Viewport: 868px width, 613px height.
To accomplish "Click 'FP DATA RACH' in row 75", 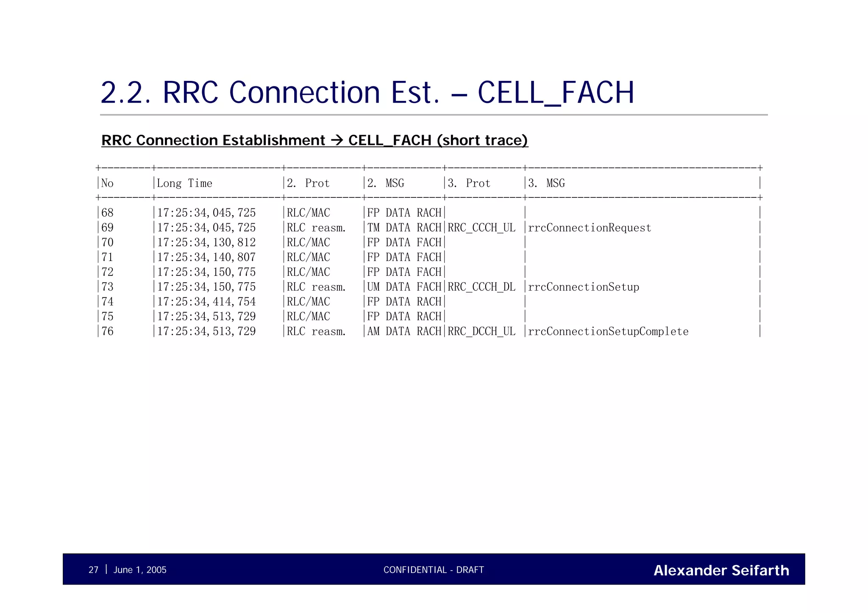I will point(404,316).
